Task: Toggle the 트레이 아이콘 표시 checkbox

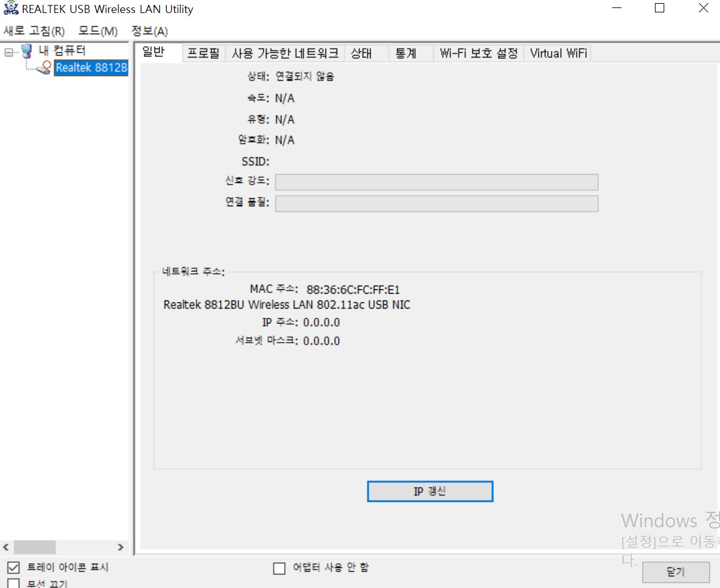Action: coord(14,568)
